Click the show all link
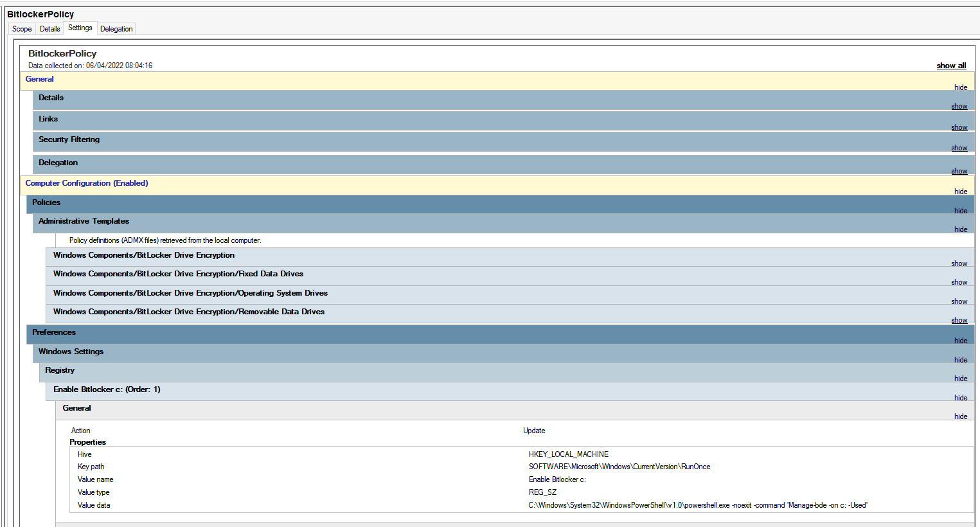 pyautogui.click(x=951, y=65)
